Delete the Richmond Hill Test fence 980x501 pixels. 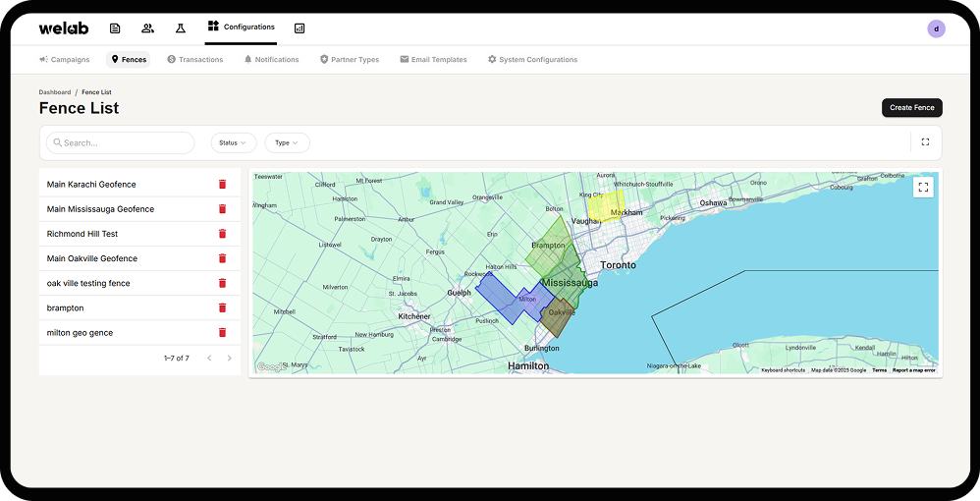[222, 233]
